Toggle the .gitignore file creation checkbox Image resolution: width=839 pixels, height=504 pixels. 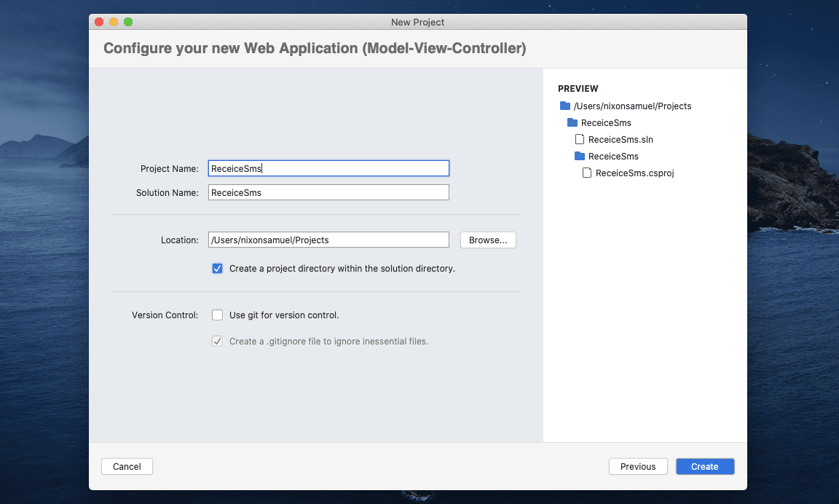click(217, 341)
